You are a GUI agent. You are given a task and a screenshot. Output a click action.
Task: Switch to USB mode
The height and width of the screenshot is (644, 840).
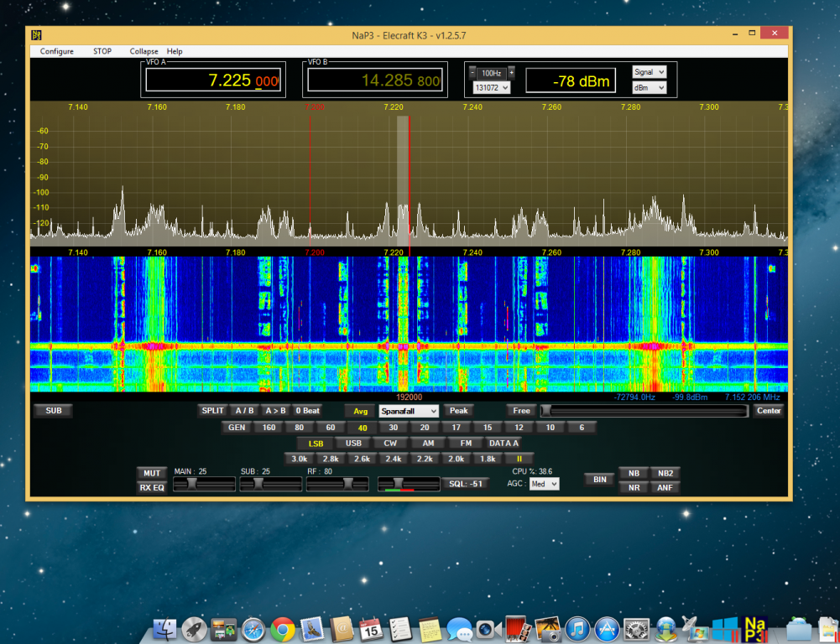pos(352,443)
